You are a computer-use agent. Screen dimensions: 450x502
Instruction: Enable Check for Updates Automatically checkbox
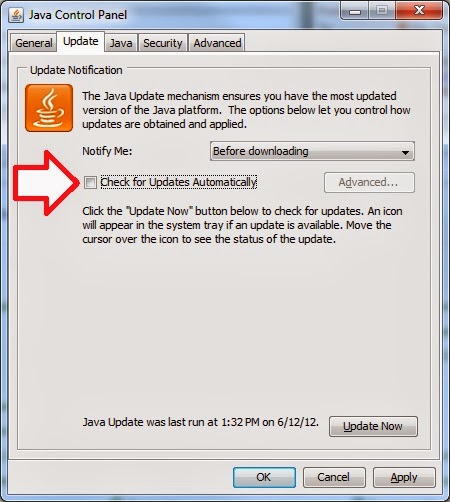tap(90, 182)
